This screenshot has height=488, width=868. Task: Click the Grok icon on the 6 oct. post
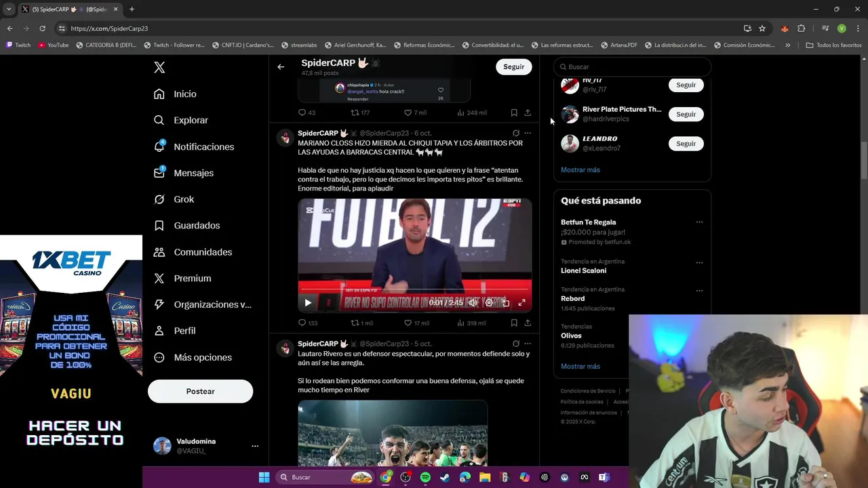point(516,134)
